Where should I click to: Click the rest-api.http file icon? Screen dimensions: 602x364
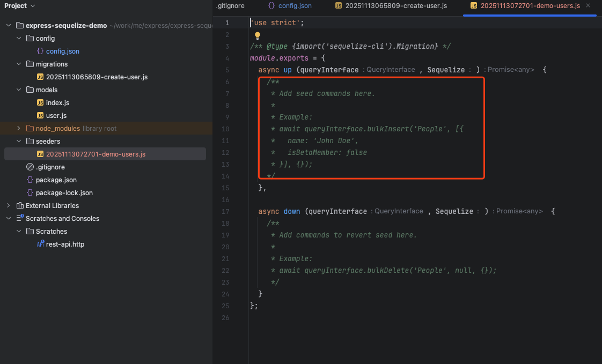point(40,244)
